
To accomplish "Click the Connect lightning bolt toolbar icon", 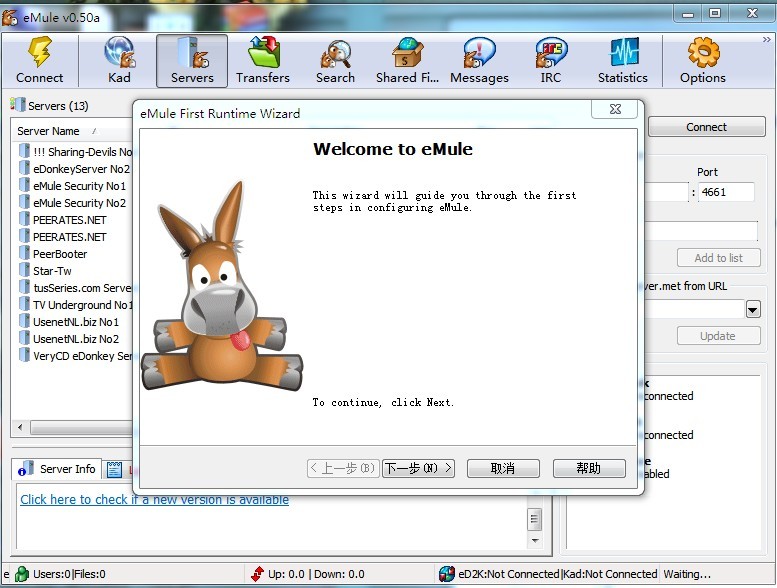I will point(40,52).
